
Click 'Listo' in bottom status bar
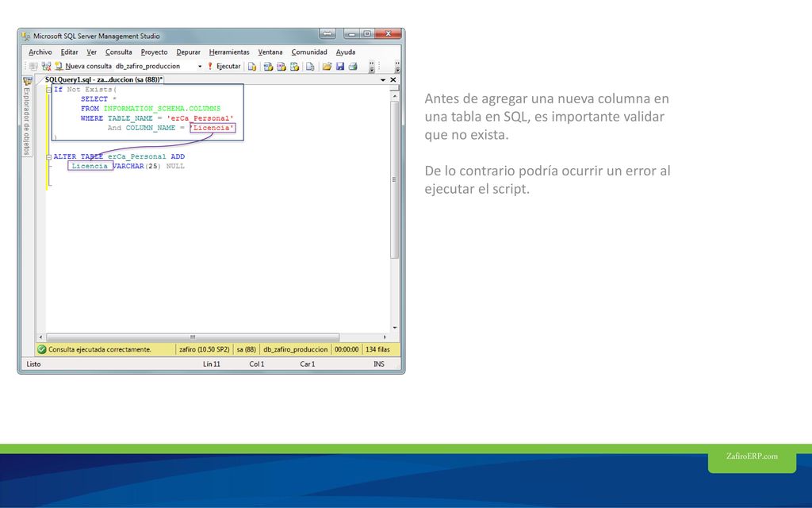[33, 364]
